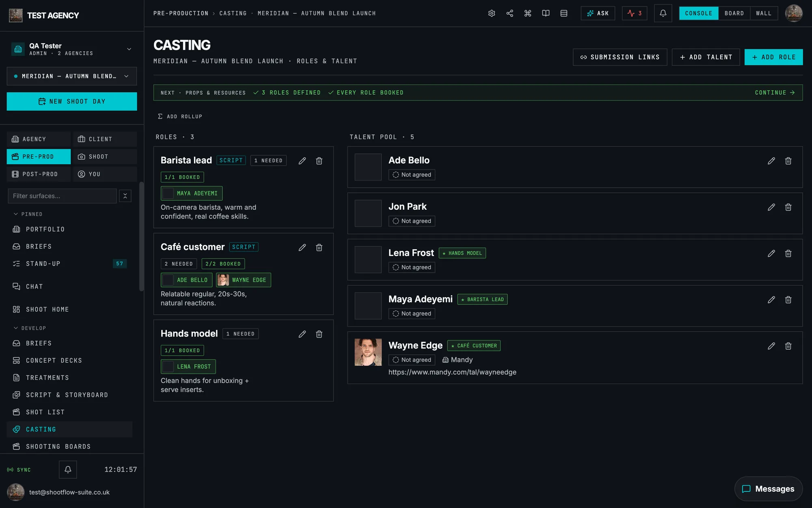This screenshot has height=508, width=812.
Task: Edit talent Maya Adeyemi
Action: 771,300
